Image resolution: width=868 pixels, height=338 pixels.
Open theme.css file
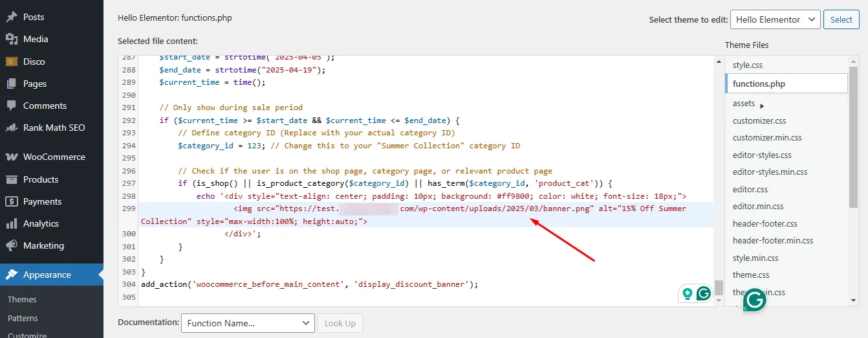tap(751, 275)
